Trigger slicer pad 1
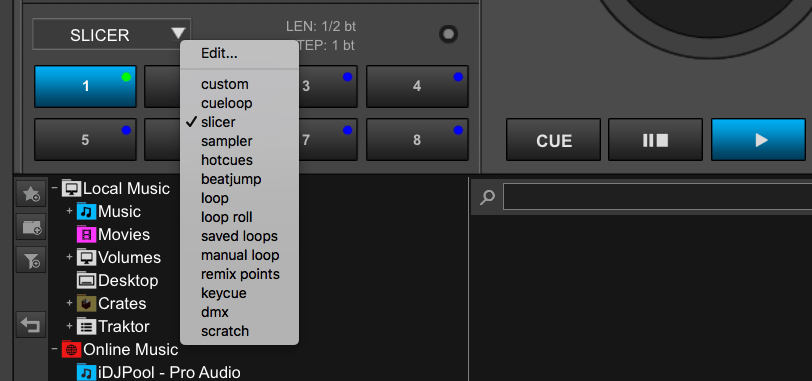 85,86
